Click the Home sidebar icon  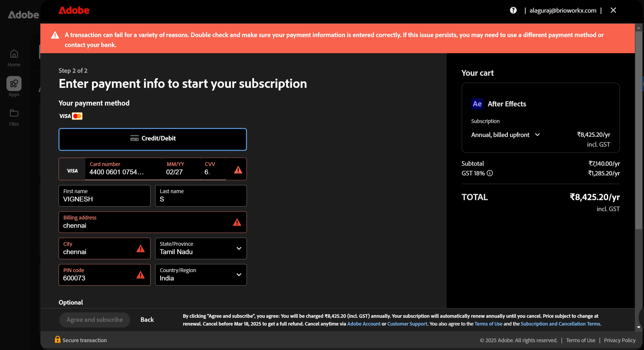[x=14, y=54]
